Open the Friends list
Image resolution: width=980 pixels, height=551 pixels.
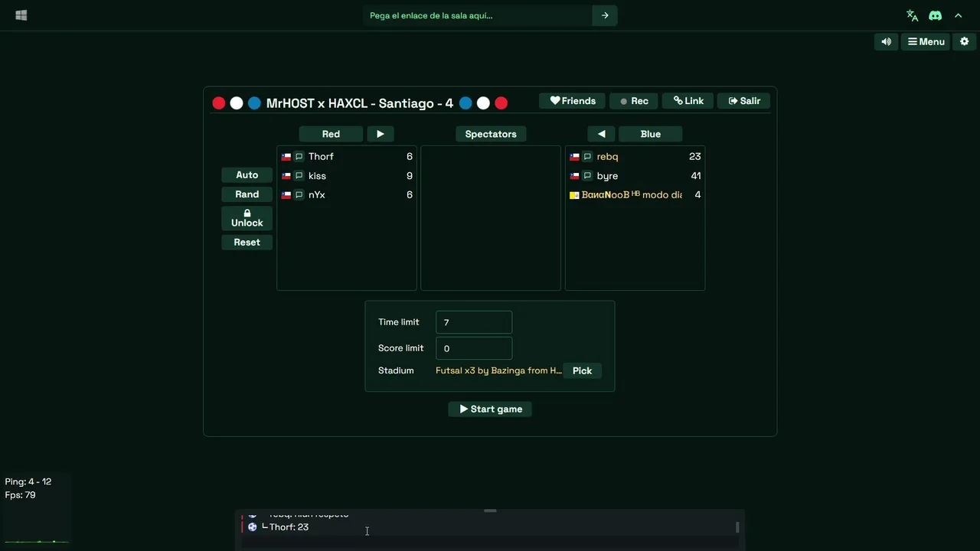click(573, 101)
